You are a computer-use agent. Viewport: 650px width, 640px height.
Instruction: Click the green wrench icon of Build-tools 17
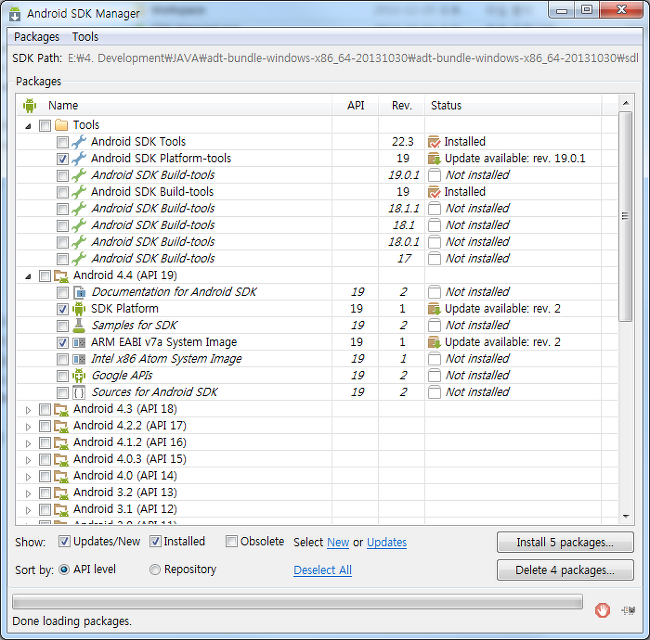pyautogui.click(x=79, y=259)
